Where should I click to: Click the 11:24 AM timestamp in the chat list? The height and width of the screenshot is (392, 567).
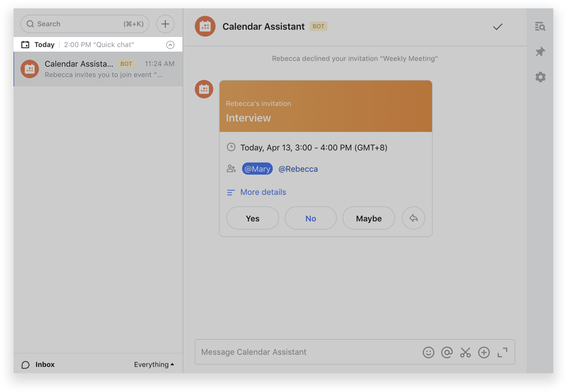(159, 64)
